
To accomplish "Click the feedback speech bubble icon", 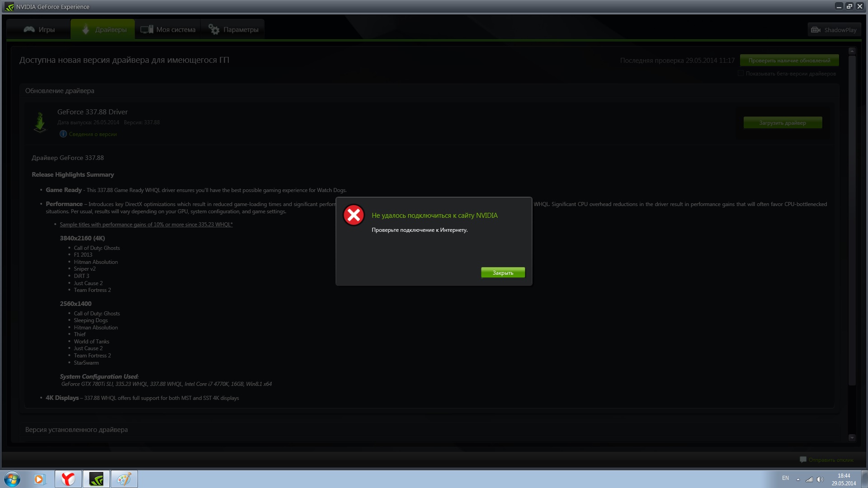I will (x=803, y=460).
